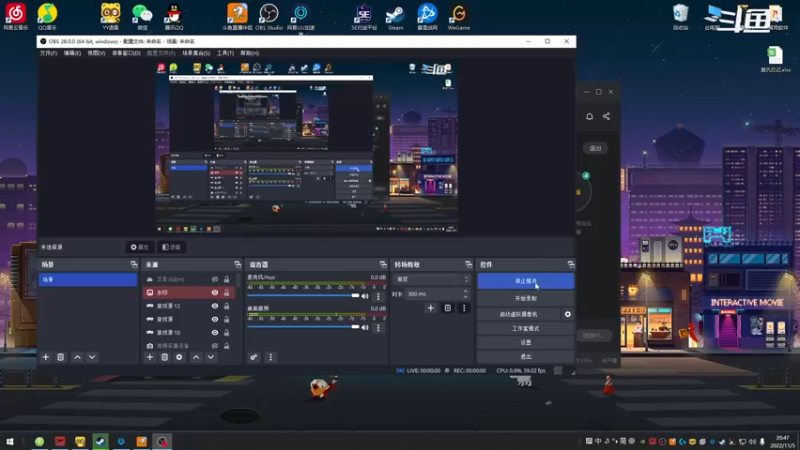Open the OBS Studio desktop shortcut

(269, 16)
